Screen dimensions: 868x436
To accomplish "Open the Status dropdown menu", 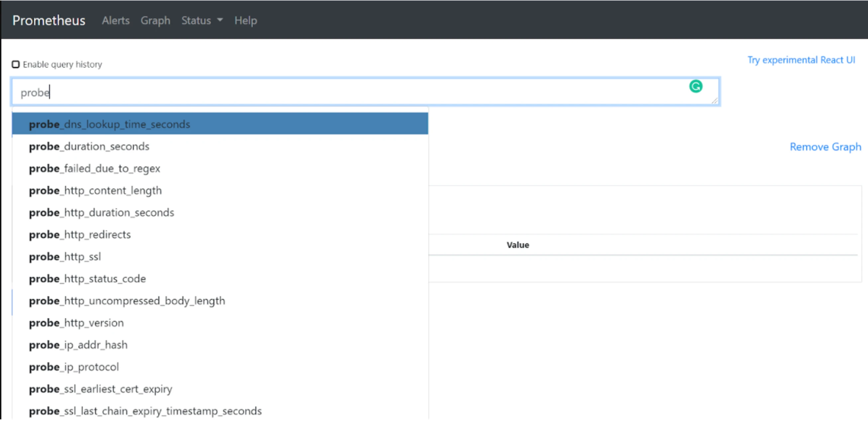I will [x=202, y=21].
